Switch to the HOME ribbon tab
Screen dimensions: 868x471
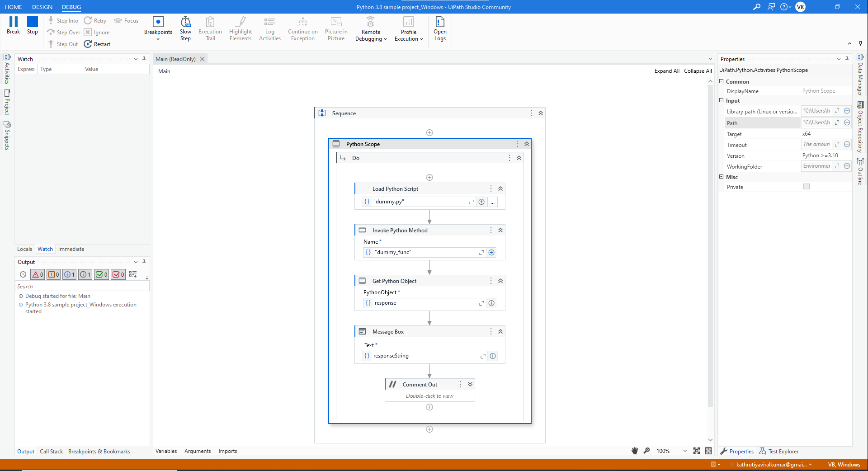(14, 7)
